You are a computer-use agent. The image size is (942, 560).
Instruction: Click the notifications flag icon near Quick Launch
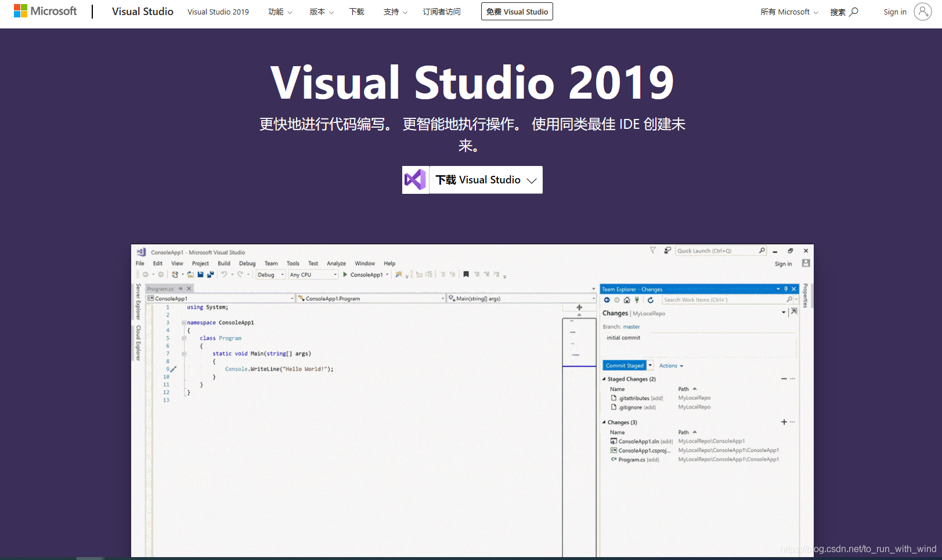653,251
